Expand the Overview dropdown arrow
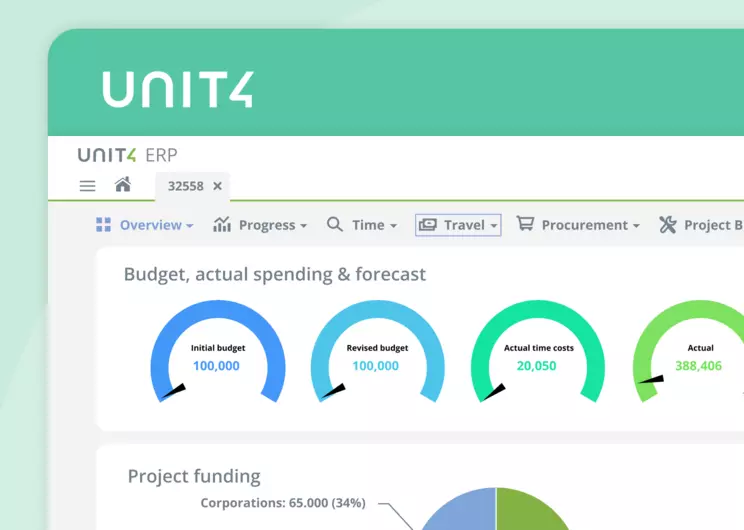744x530 pixels. click(190, 226)
